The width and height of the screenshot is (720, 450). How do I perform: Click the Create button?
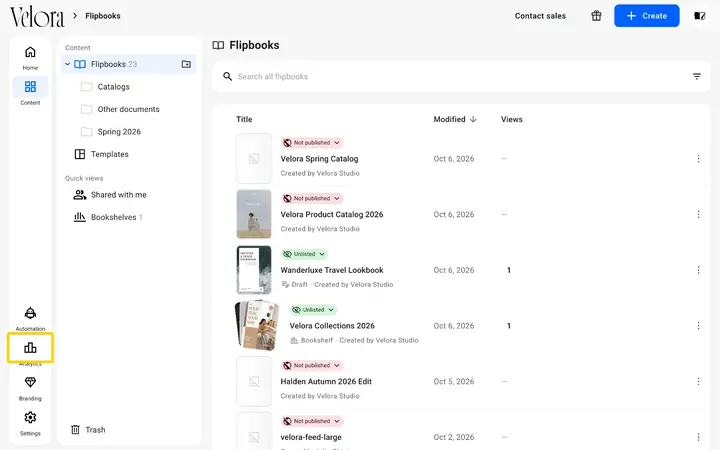pos(647,16)
